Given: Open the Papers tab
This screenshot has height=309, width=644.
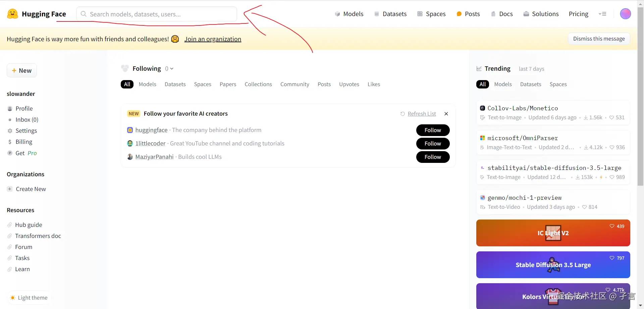Looking at the screenshot, I should click(x=228, y=84).
